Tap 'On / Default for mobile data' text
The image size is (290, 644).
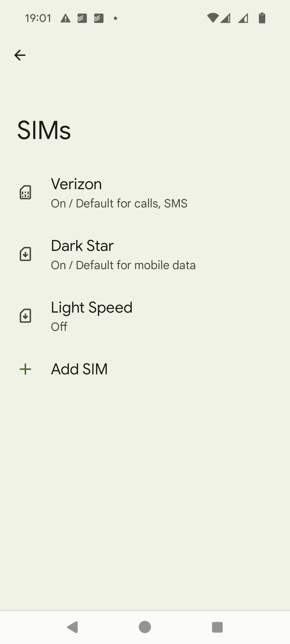click(123, 265)
